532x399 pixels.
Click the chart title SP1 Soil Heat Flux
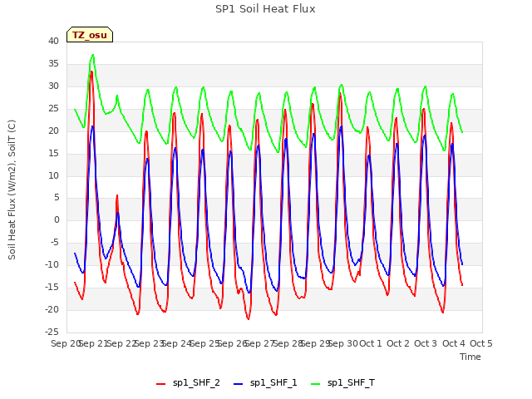265,9
